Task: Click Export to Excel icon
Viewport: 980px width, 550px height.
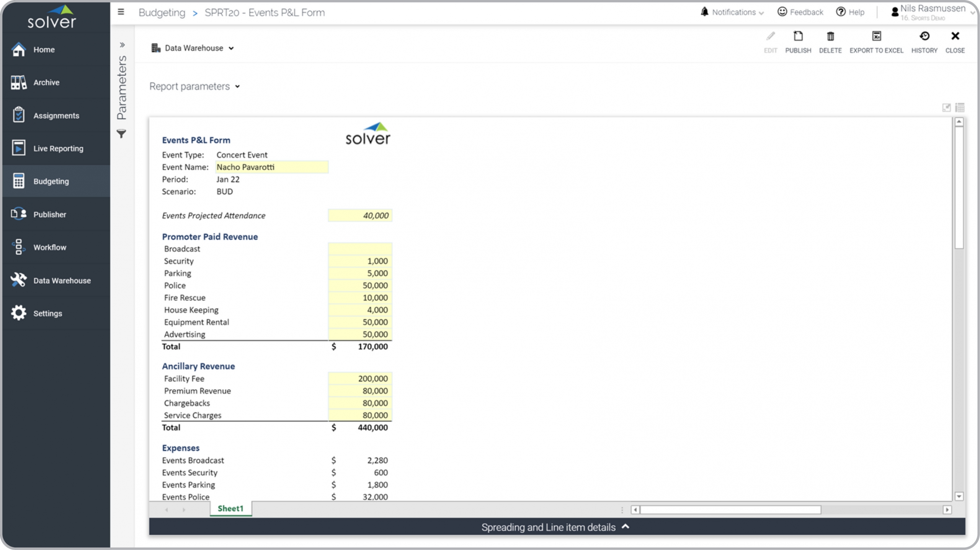Action: point(876,37)
